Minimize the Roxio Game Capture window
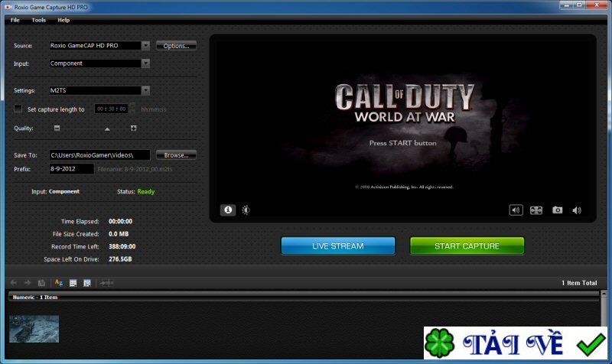The width and height of the screenshot is (612, 364). [x=567, y=5]
